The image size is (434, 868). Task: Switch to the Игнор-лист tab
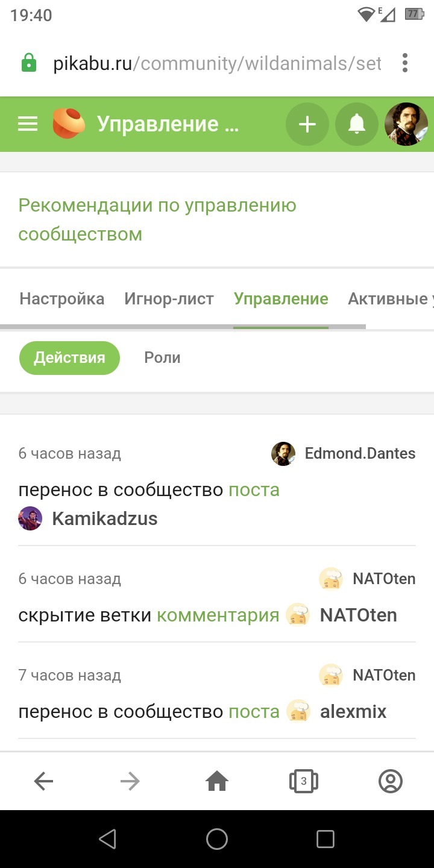coord(169,299)
